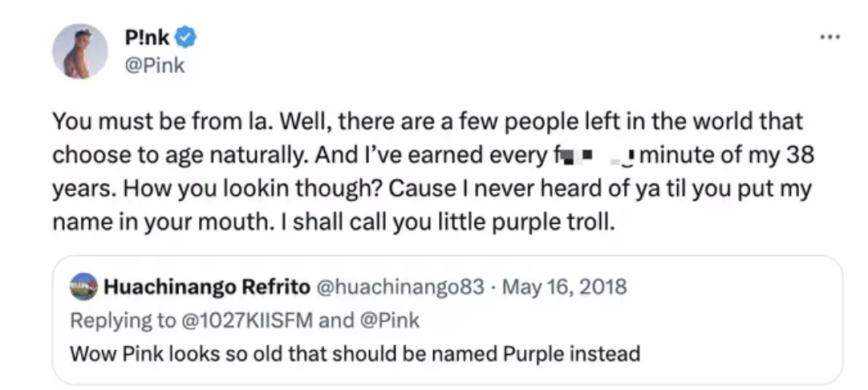Click the 'Replying to' label

point(120,320)
